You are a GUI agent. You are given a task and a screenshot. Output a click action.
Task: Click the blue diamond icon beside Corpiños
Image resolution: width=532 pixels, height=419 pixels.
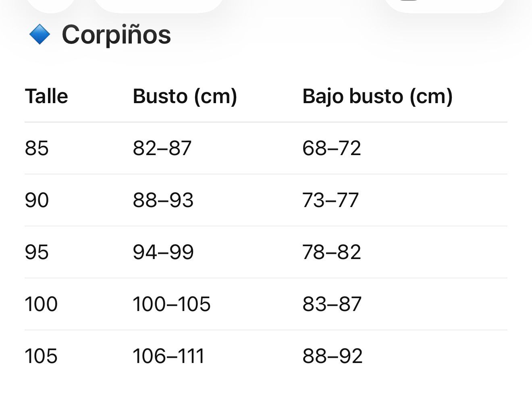point(39,35)
